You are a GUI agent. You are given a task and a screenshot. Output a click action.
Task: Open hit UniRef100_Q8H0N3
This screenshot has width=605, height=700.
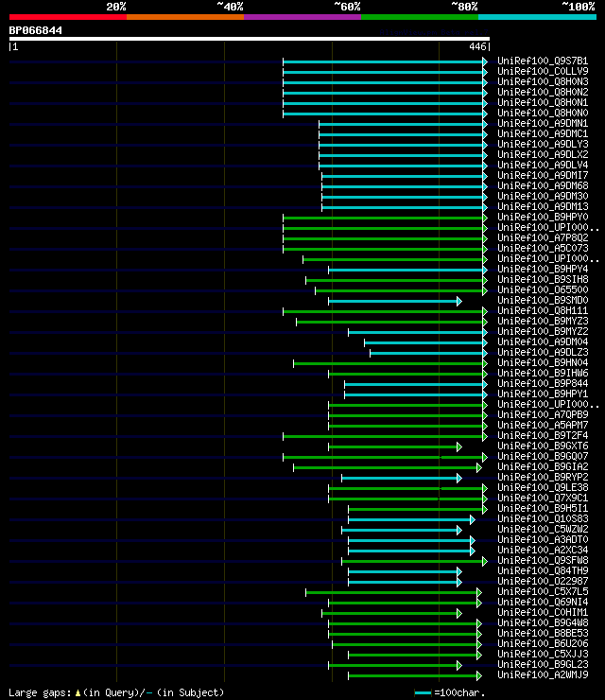pos(543,81)
